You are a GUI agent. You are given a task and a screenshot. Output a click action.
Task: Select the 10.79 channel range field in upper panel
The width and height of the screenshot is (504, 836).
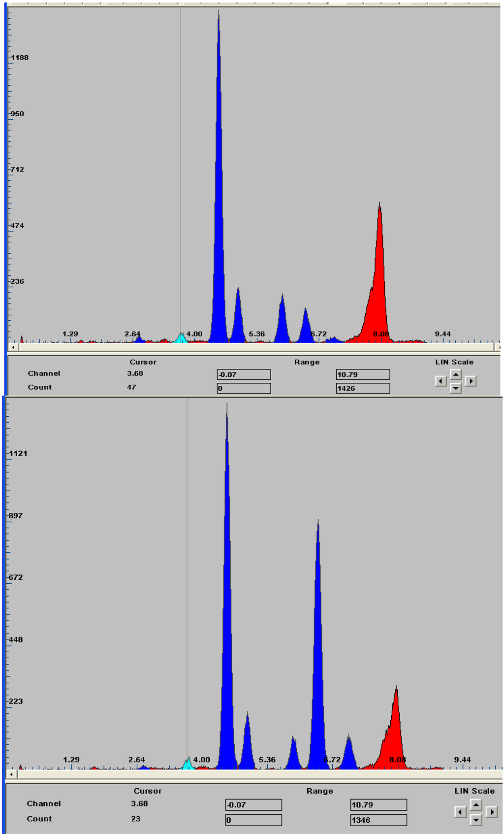[x=363, y=375]
